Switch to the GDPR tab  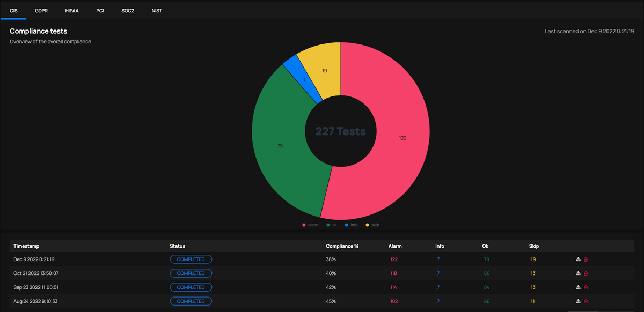coord(41,10)
